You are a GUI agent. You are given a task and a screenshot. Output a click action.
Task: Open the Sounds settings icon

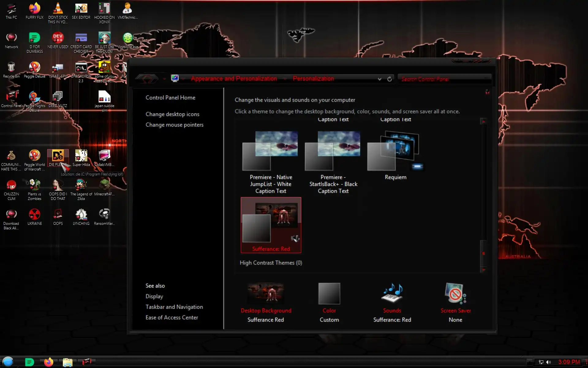coord(392,293)
